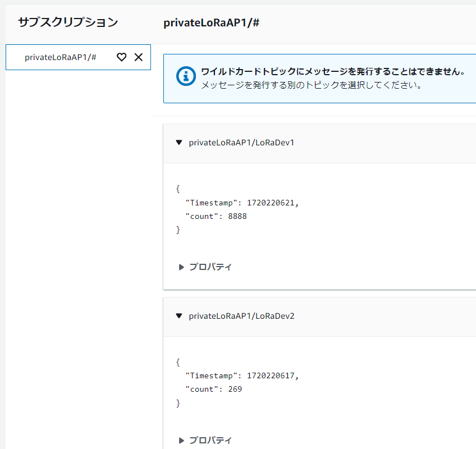Favorite the privateLoRaAP1/# subscription with heart icon
The image size is (476, 449).
(121, 57)
